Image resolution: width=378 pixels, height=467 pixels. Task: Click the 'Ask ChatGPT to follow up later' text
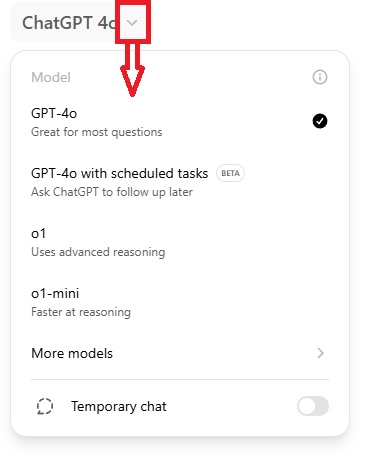[x=112, y=192]
